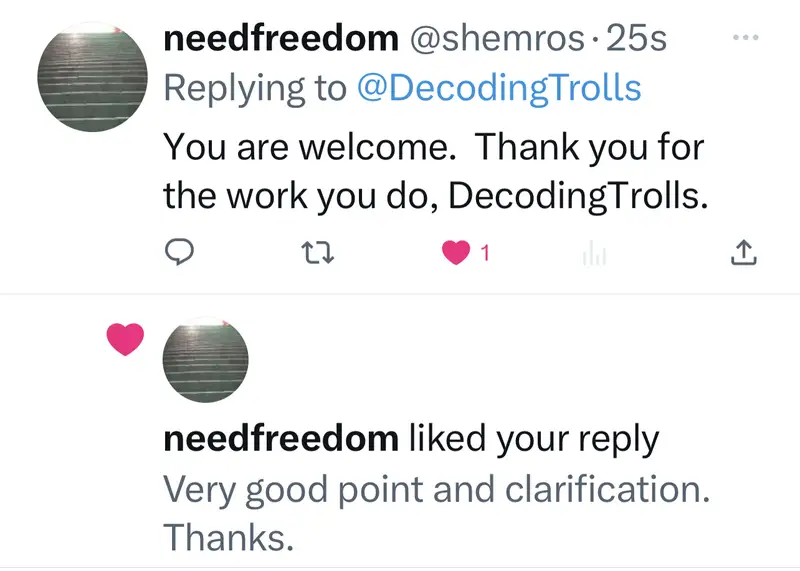The image size is (800, 571).
Task: Open tweet analytics bar chart icon
Action: click(x=594, y=255)
